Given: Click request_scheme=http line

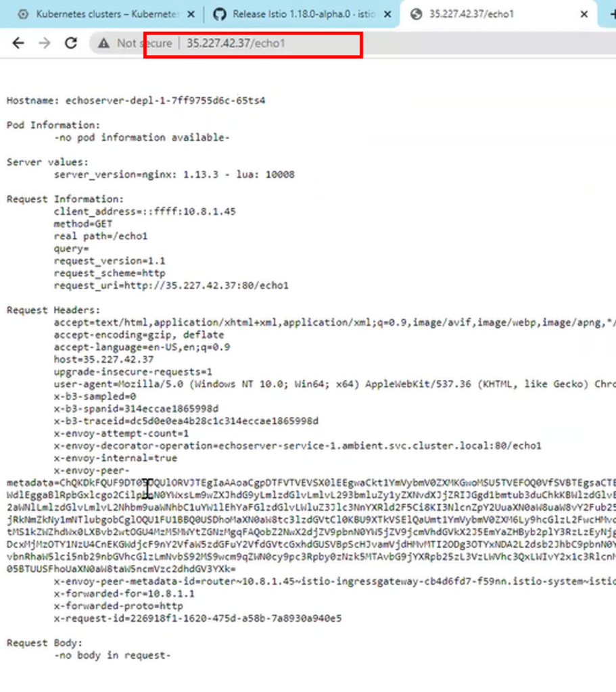Looking at the screenshot, I should 110,274.
